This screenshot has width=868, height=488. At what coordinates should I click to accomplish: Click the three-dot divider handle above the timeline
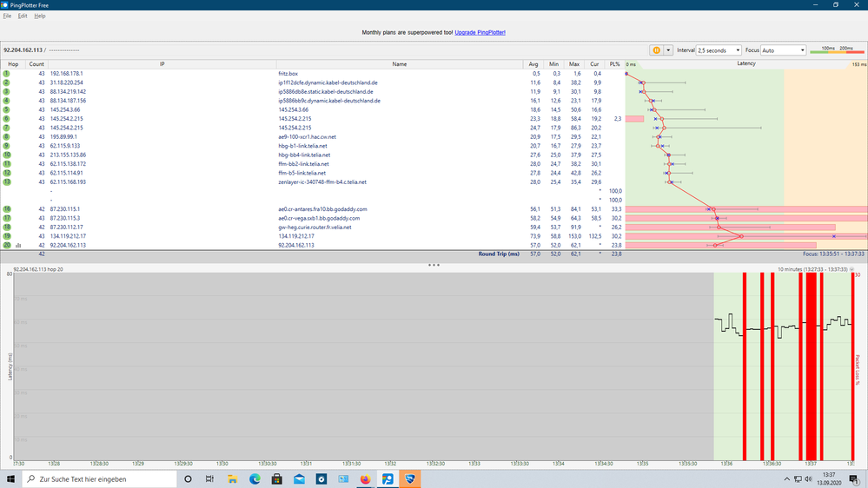[x=434, y=265]
